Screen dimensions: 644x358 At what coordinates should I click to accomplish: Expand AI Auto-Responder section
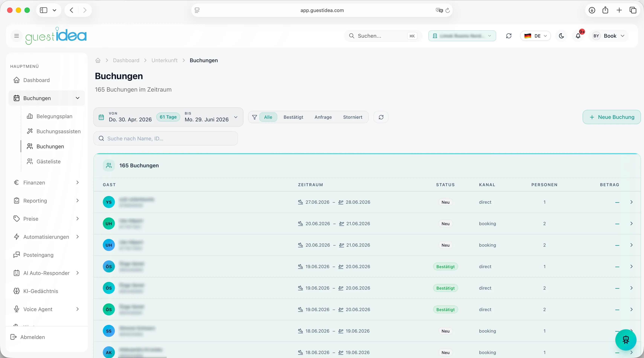click(x=47, y=273)
